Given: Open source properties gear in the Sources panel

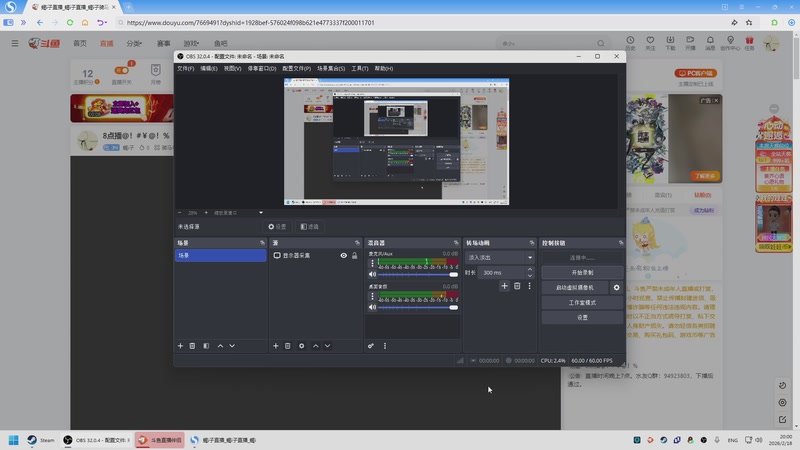Looking at the screenshot, I should (301, 346).
